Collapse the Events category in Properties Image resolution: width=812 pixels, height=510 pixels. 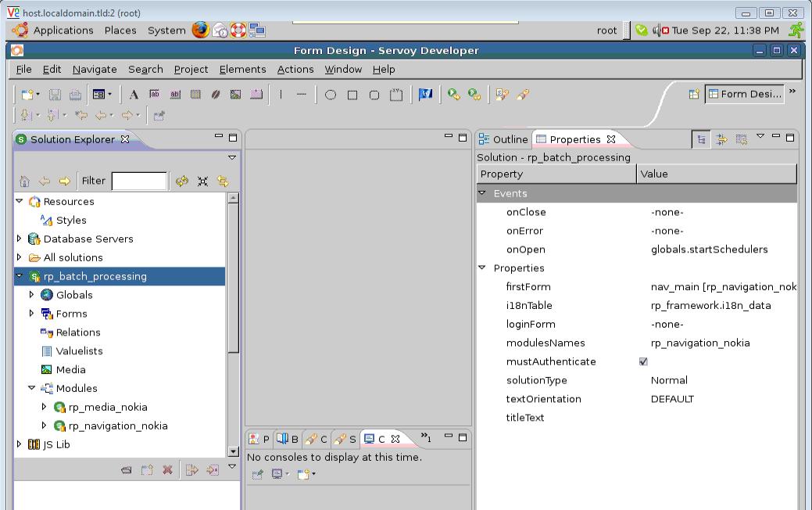coord(482,192)
